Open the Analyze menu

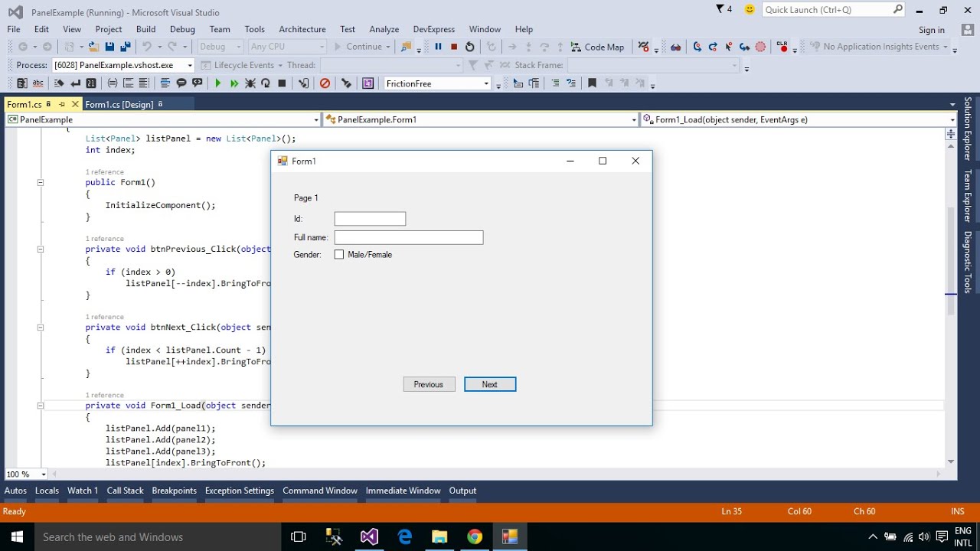point(384,29)
